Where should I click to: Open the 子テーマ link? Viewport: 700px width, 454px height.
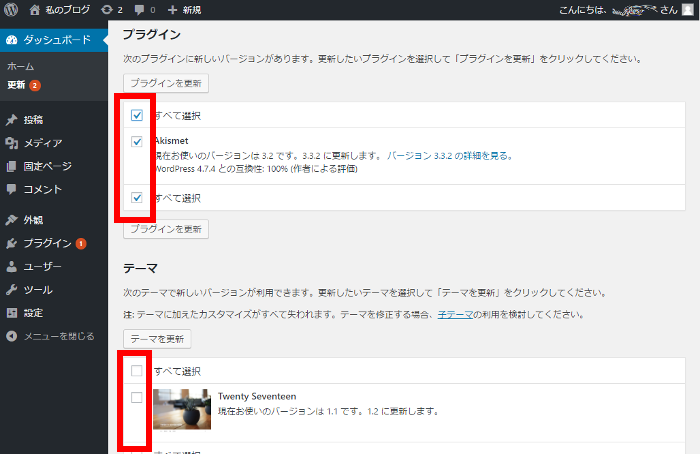pos(455,314)
